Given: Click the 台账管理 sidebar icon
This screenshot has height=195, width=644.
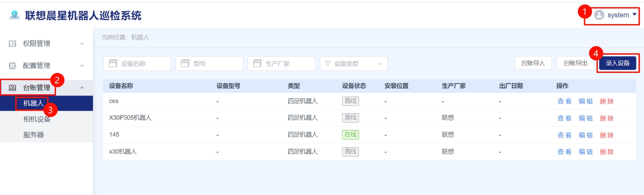Looking at the screenshot, I should pyautogui.click(x=13, y=88).
